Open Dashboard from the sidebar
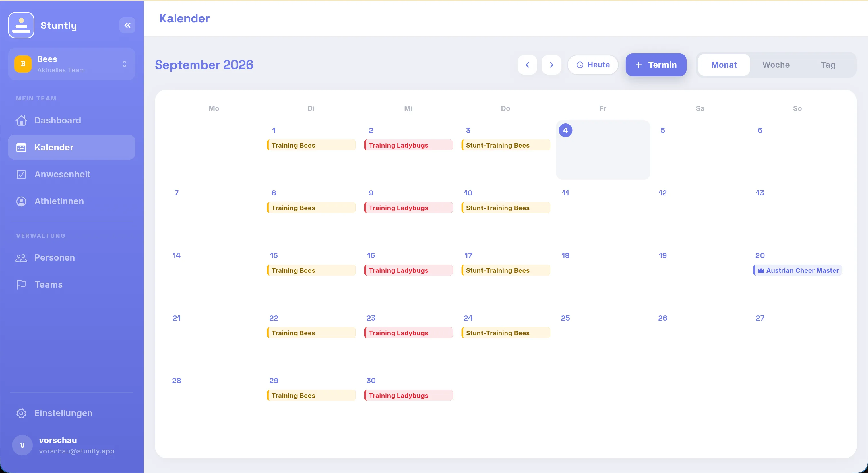Screen dimensions: 868x473 pos(72,120)
